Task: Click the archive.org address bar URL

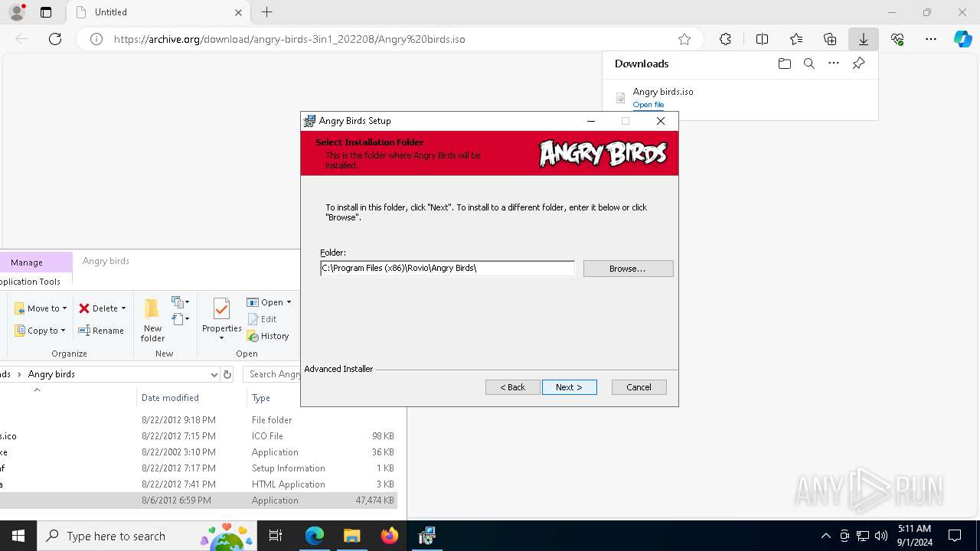Action: coord(289,39)
